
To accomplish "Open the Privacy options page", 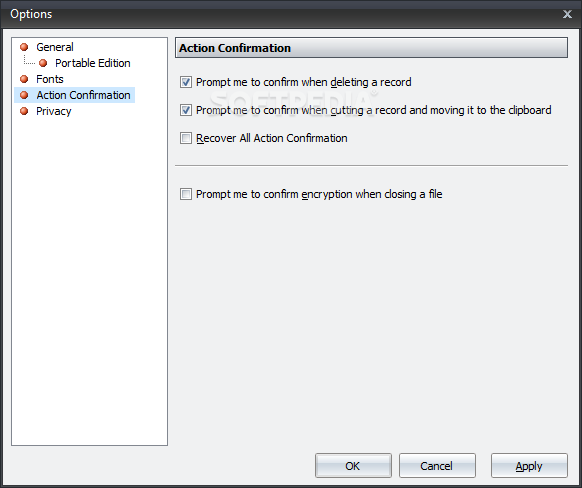I will click(x=53, y=111).
